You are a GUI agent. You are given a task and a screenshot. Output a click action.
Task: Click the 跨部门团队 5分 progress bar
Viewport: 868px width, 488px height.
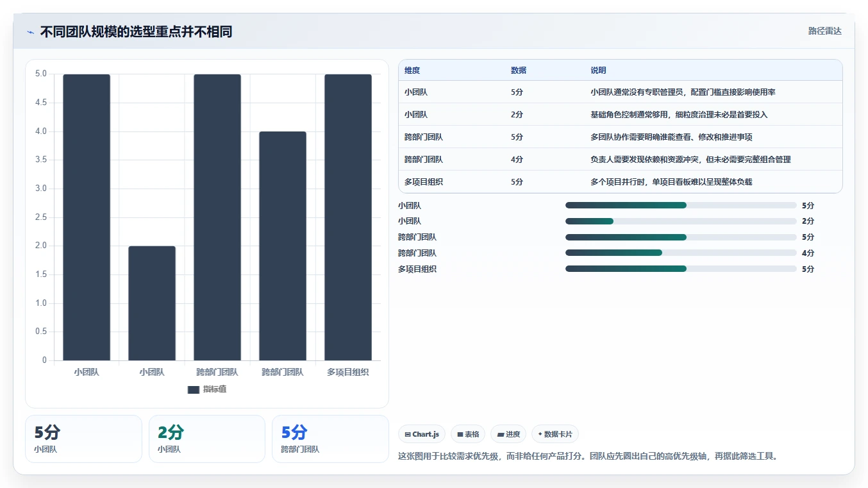[681, 237]
